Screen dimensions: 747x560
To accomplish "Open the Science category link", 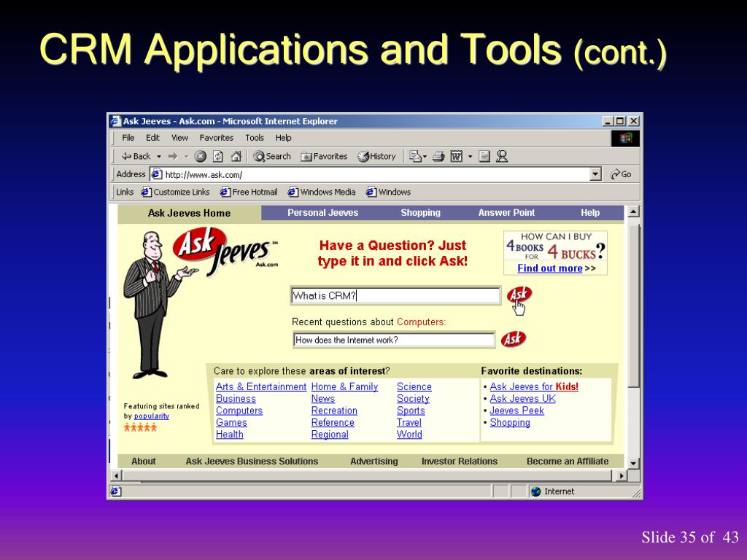I will point(414,386).
